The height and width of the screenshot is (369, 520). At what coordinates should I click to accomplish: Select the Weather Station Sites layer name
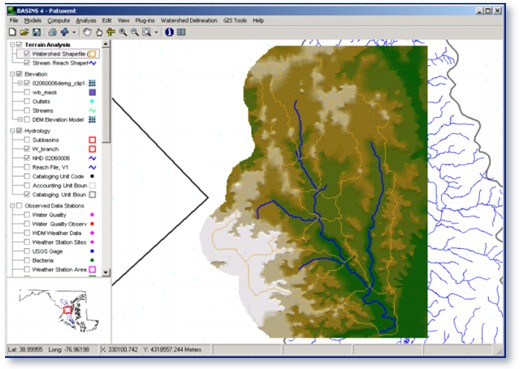pos(59,242)
